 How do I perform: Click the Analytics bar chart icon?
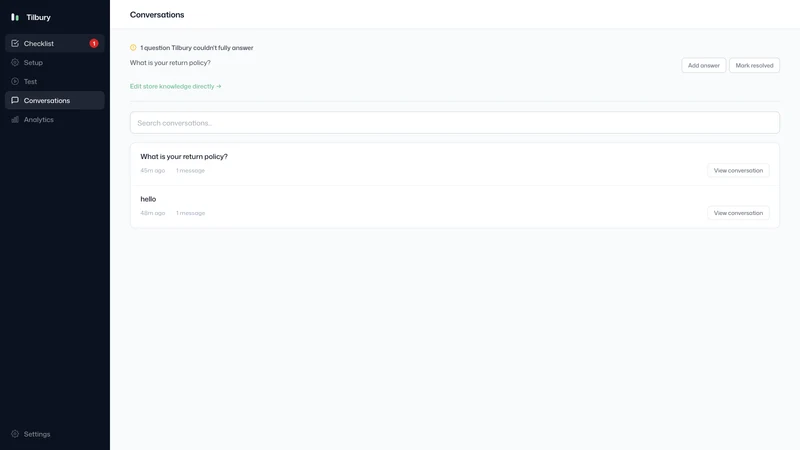(15, 119)
